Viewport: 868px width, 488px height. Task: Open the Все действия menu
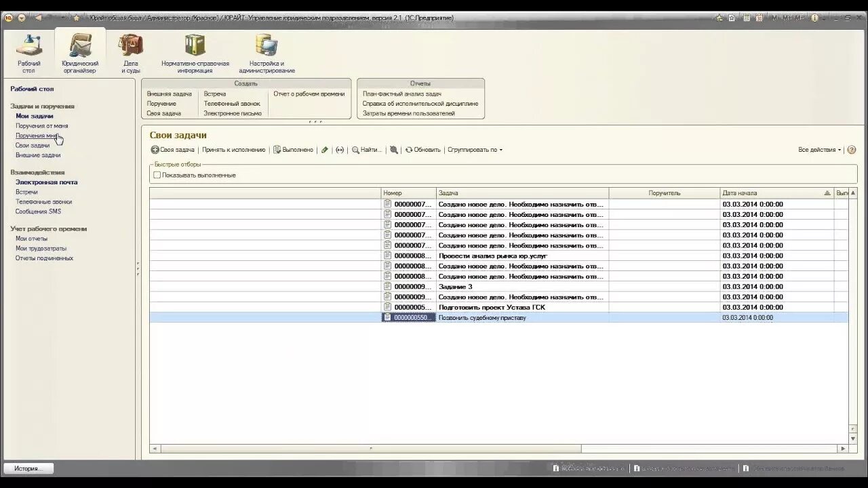coord(820,150)
